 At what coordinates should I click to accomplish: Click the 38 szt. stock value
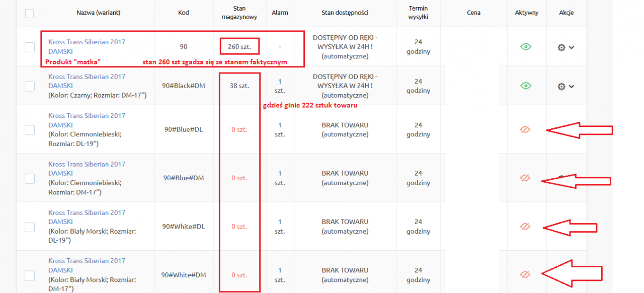coord(239,86)
